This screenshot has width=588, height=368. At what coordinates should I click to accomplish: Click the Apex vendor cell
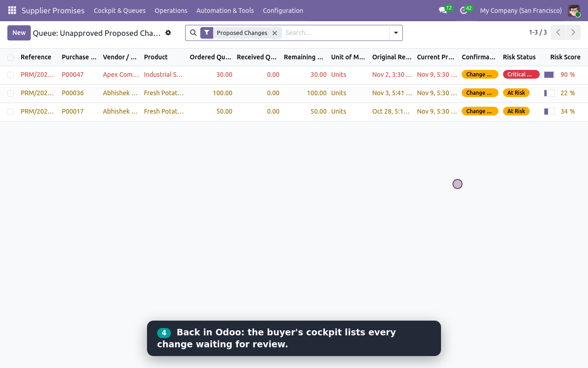coord(121,75)
